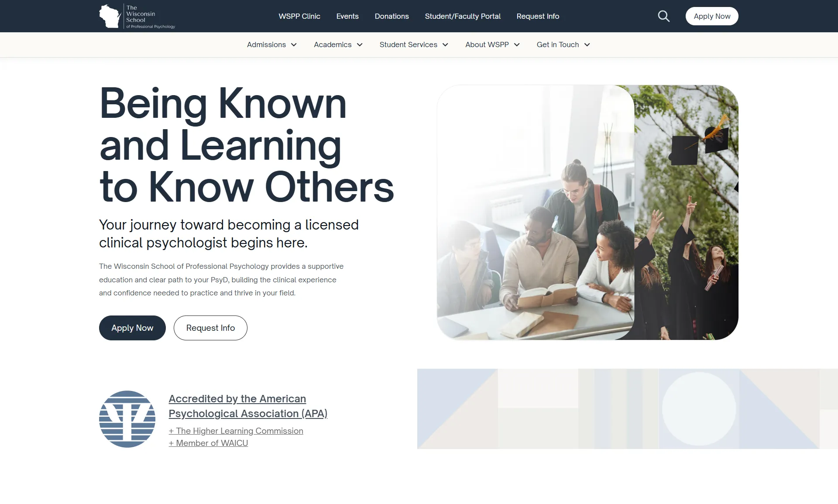Expand the Admissions dropdown chevron
Viewport: 838px width, 504px height.
pyautogui.click(x=294, y=45)
